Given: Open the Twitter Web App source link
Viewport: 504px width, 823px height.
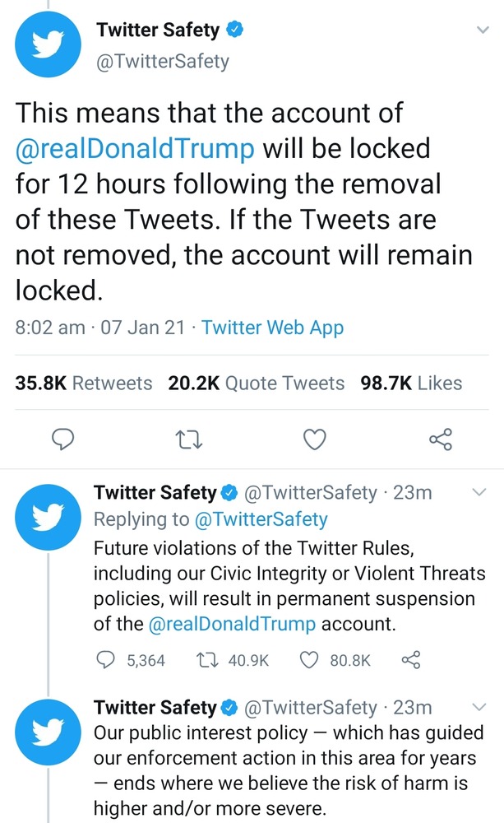Looking at the screenshot, I should click(273, 327).
